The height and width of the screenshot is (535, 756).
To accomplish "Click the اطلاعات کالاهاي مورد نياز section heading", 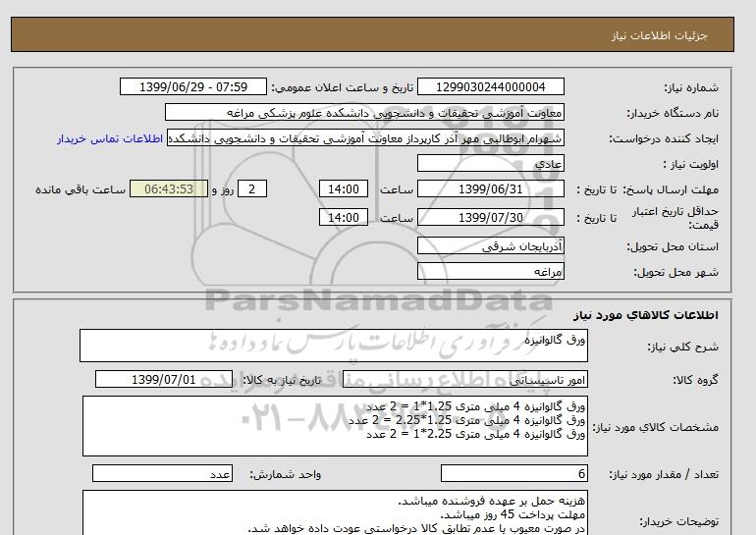I will click(646, 315).
